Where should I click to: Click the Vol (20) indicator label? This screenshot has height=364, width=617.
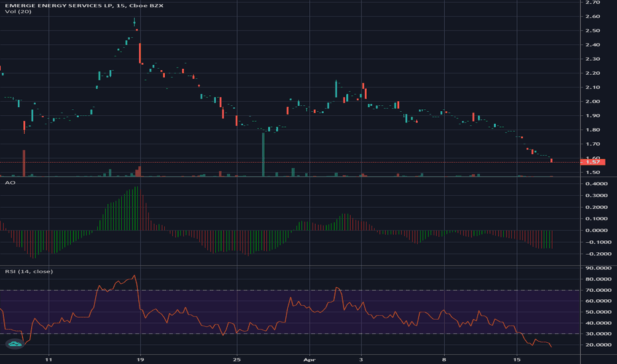coord(18,12)
